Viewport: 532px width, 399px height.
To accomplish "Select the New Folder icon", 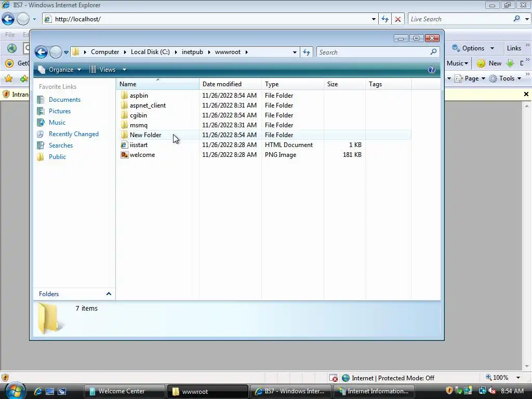I will coord(124,135).
